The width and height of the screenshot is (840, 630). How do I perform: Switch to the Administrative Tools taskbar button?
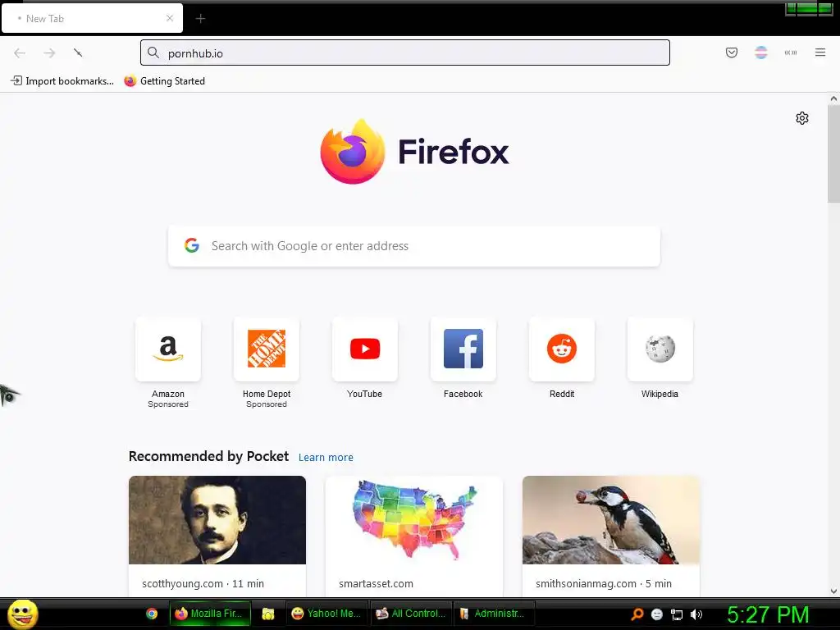coord(493,614)
